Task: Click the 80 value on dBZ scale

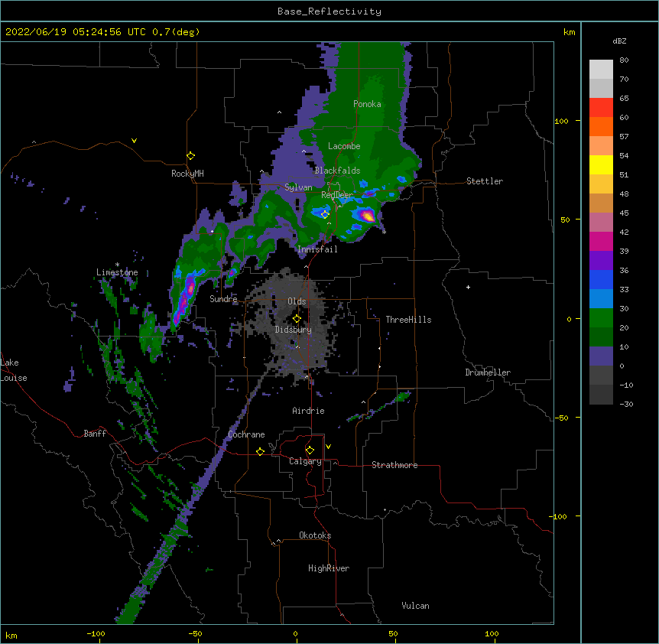Action: pyautogui.click(x=624, y=60)
